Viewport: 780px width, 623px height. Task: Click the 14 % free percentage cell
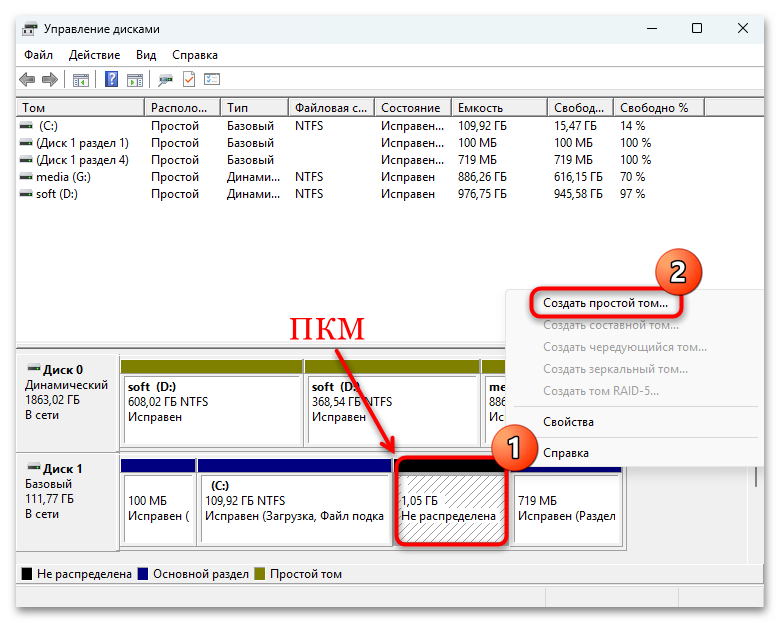tap(632, 126)
